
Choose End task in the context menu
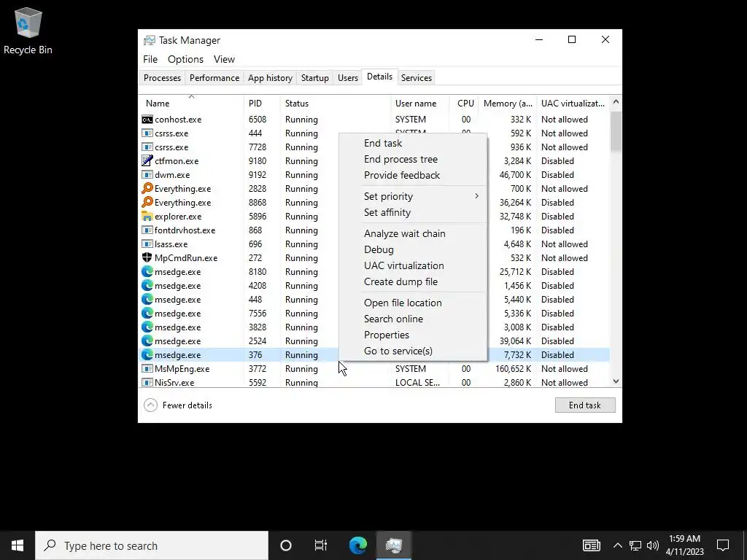point(413,143)
